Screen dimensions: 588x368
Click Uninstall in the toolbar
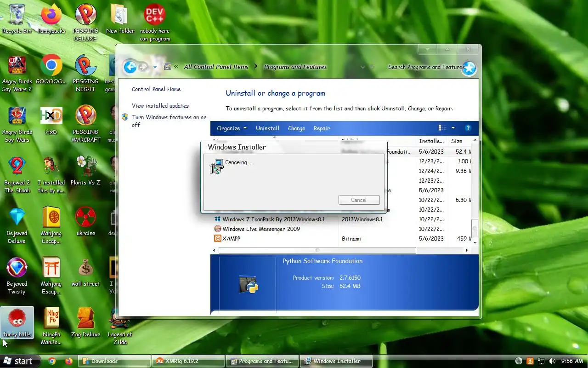click(x=267, y=128)
